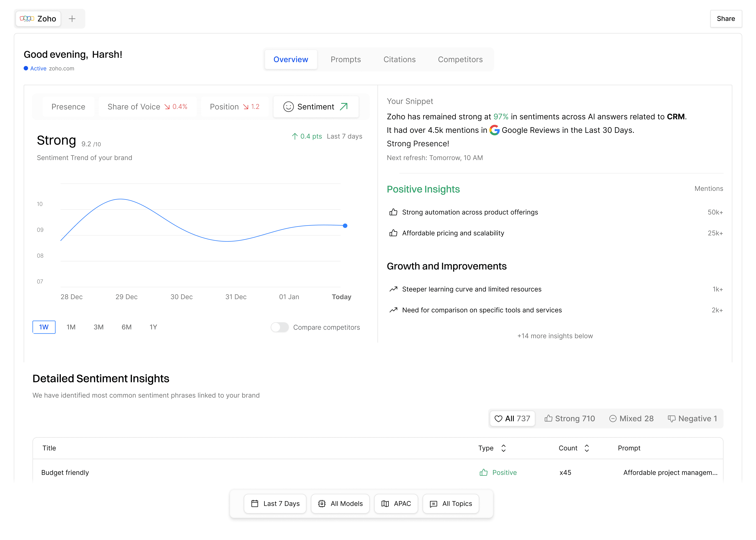Click the thumbs-up icon in Strong 710
756x540 pixels.
tap(548, 418)
